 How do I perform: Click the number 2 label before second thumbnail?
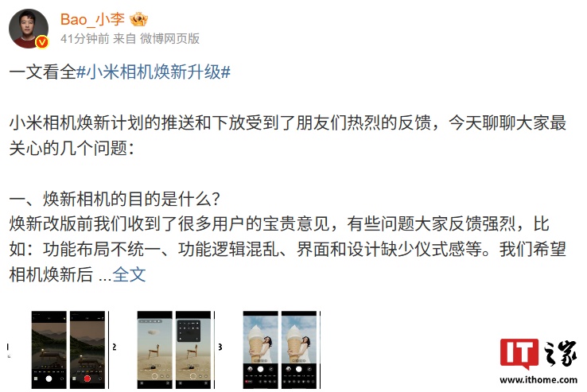[115, 347]
